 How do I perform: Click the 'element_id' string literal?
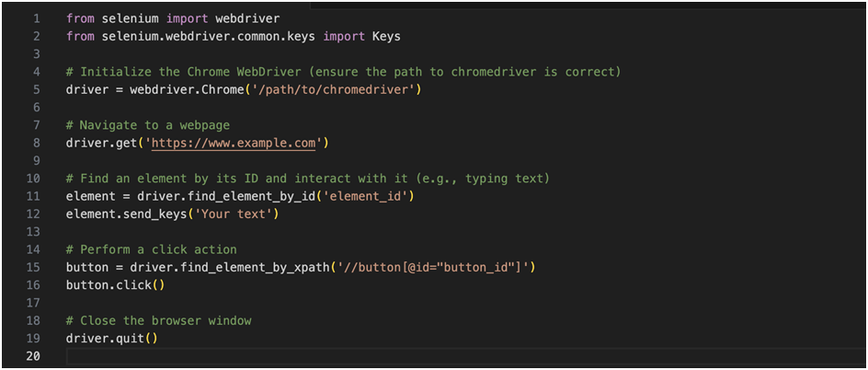365,196
